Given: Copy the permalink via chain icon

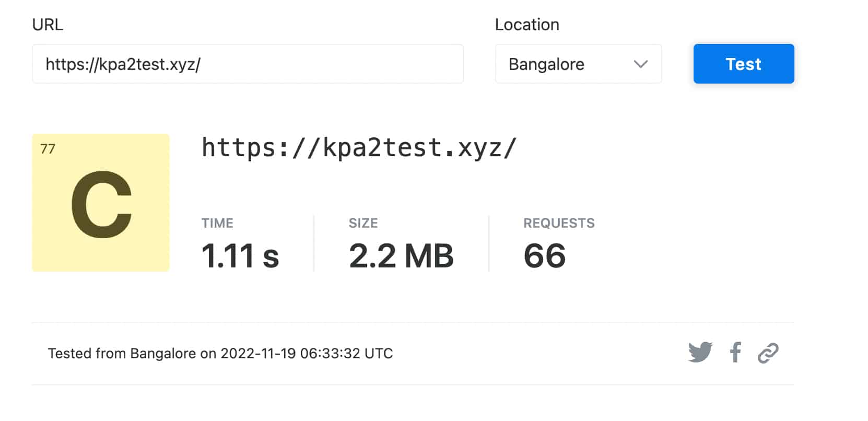Looking at the screenshot, I should point(768,353).
